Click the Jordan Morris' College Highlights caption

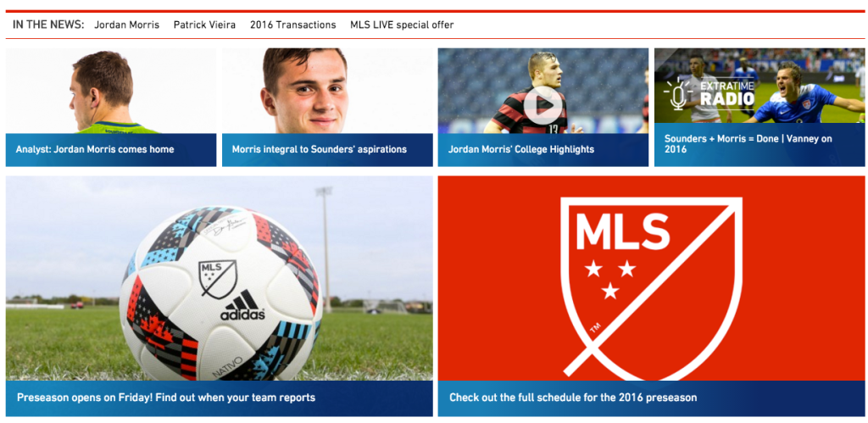click(x=521, y=149)
